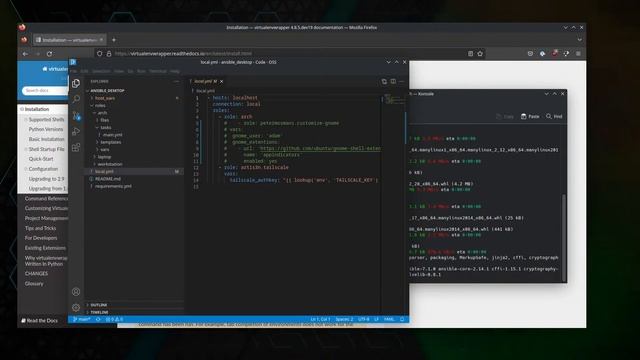Open the Accounts icon in VS Code
Viewport: 640px width, 360px height.
(76, 291)
